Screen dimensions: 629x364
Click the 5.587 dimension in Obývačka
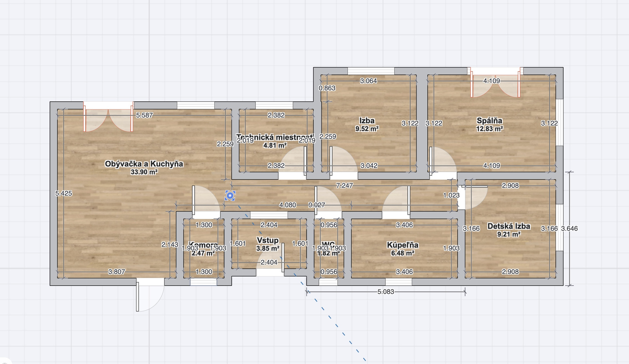pyautogui.click(x=144, y=115)
